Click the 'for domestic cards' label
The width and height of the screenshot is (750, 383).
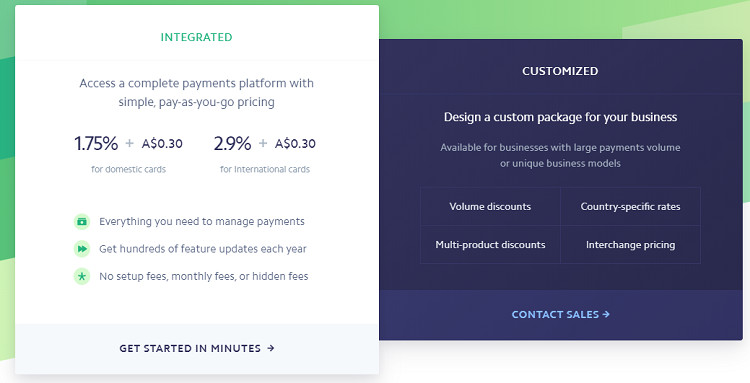click(129, 169)
